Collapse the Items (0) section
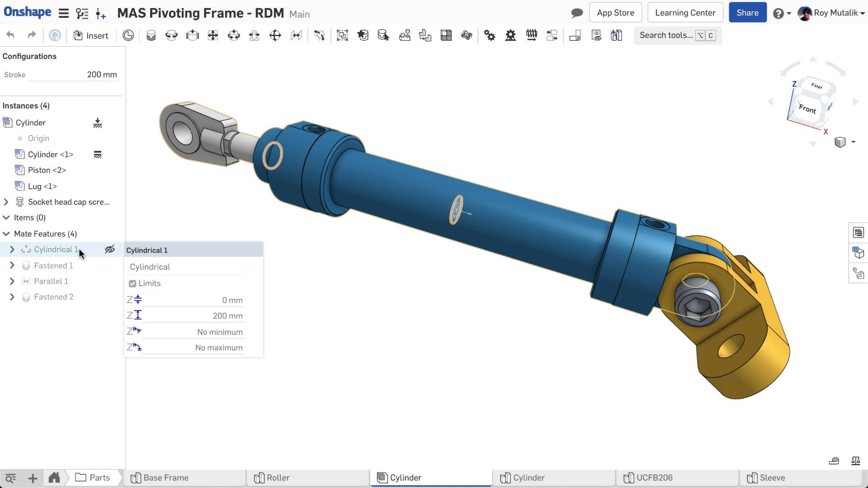This screenshot has height=488, width=868. click(6, 217)
